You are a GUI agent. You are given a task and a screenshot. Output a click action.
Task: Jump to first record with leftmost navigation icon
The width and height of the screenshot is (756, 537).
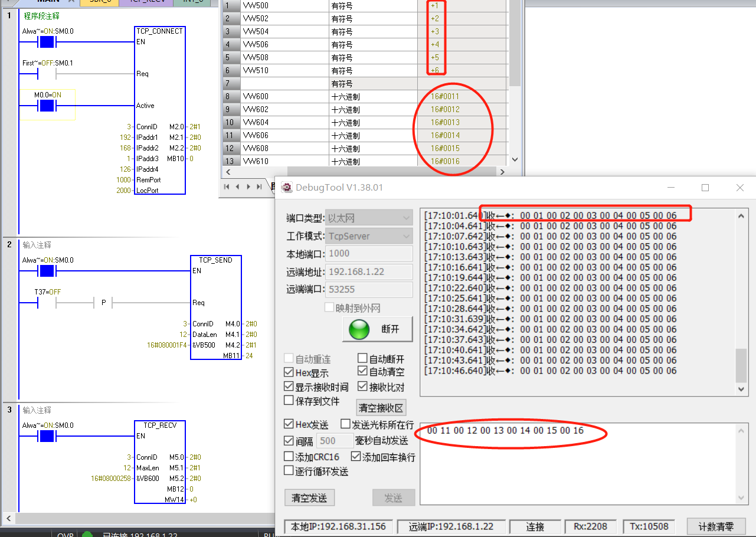click(227, 186)
